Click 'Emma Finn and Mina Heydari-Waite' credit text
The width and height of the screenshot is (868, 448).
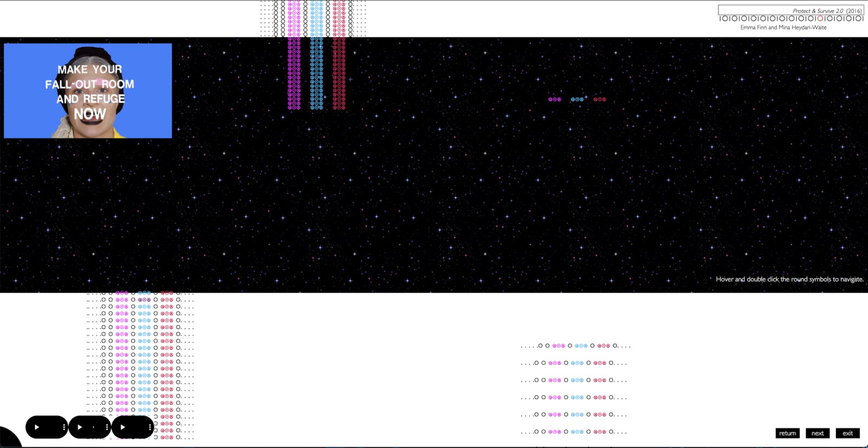click(x=783, y=27)
